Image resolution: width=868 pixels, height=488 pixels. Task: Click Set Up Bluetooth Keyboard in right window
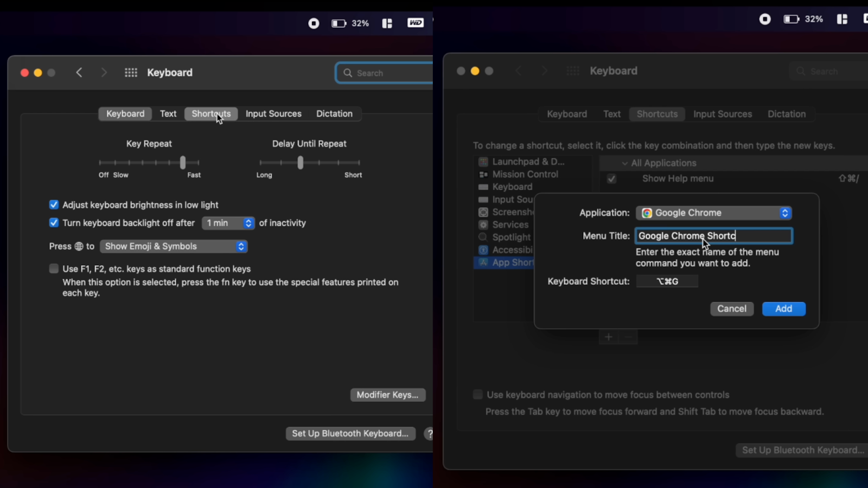pyautogui.click(x=802, y=450)
